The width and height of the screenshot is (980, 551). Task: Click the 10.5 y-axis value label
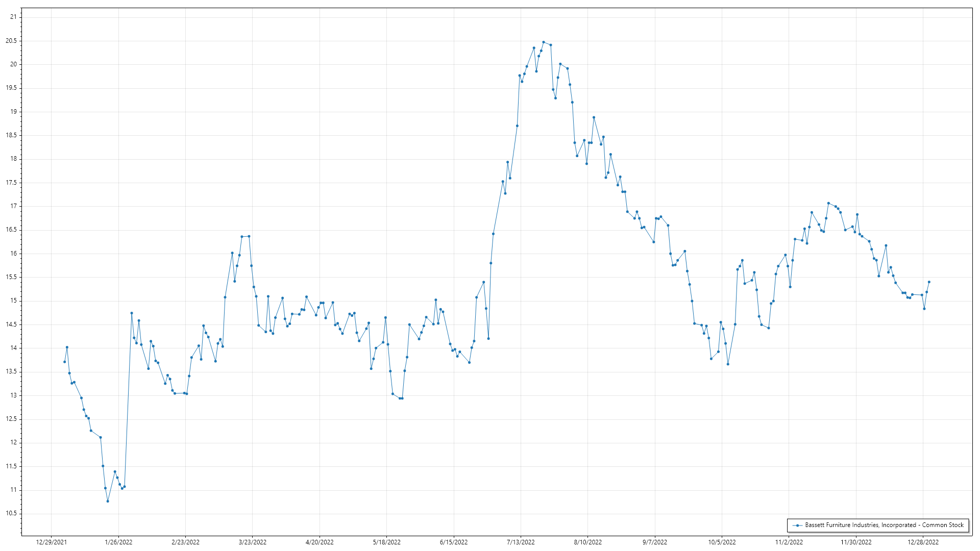coord(11,513)
